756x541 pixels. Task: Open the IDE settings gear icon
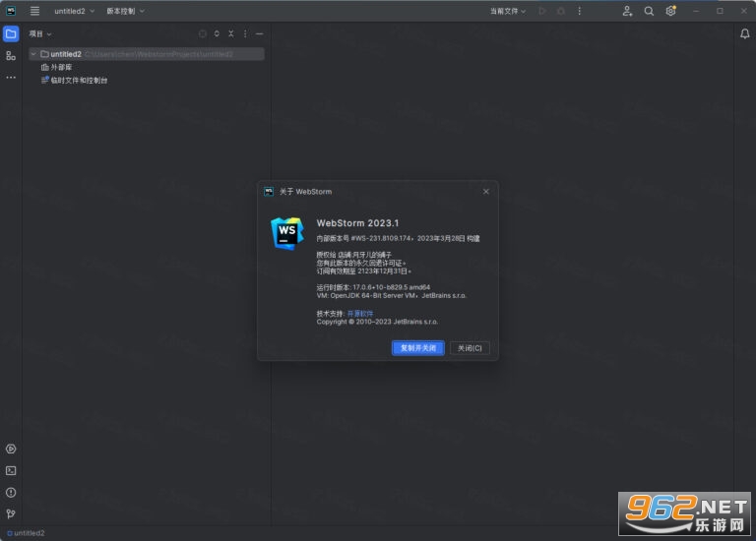(x=670, y=11)
